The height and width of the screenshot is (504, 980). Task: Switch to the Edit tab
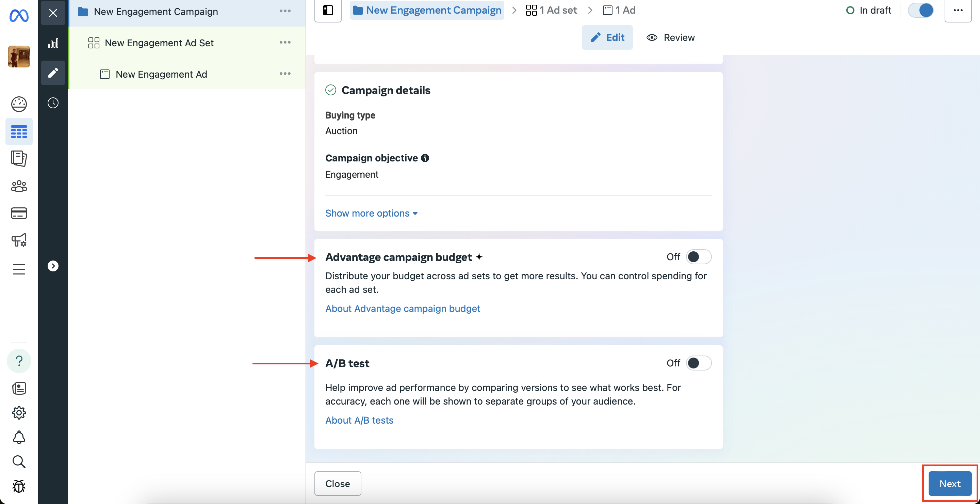pos(607,37)
